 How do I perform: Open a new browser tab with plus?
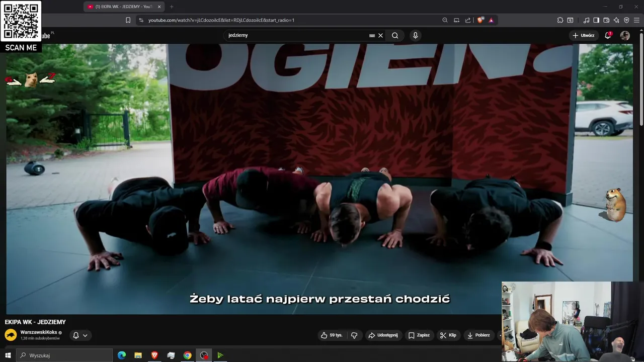pyautogui.click(x=172, y=7)
